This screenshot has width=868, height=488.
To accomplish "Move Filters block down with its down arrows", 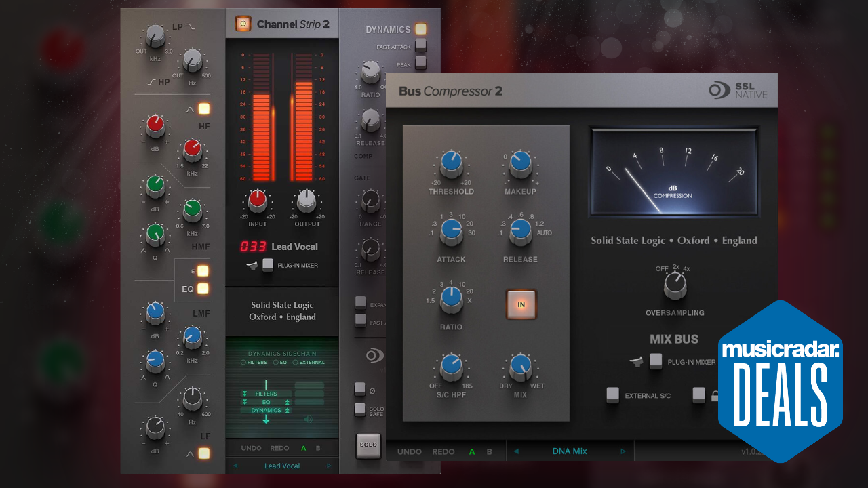I will (245, 394).
